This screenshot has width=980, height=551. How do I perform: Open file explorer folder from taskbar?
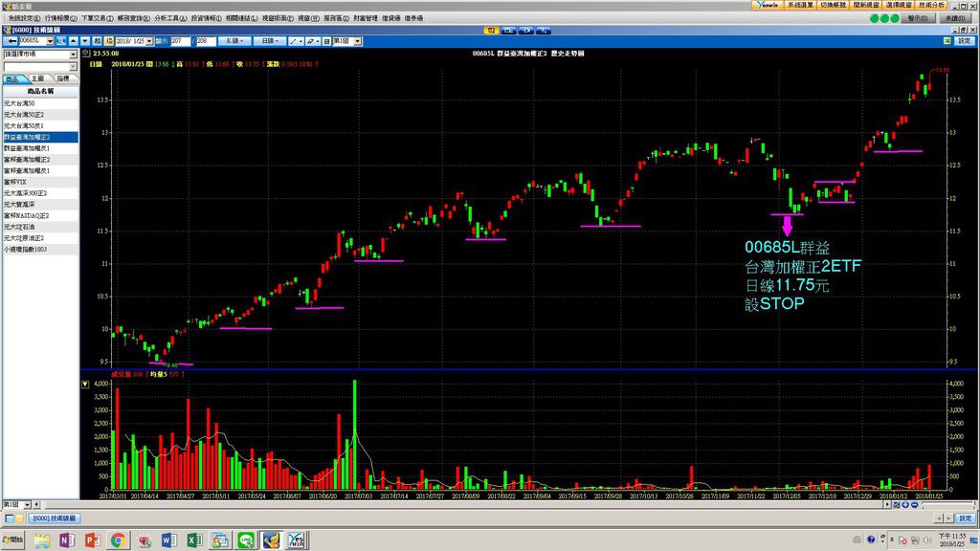42,540
